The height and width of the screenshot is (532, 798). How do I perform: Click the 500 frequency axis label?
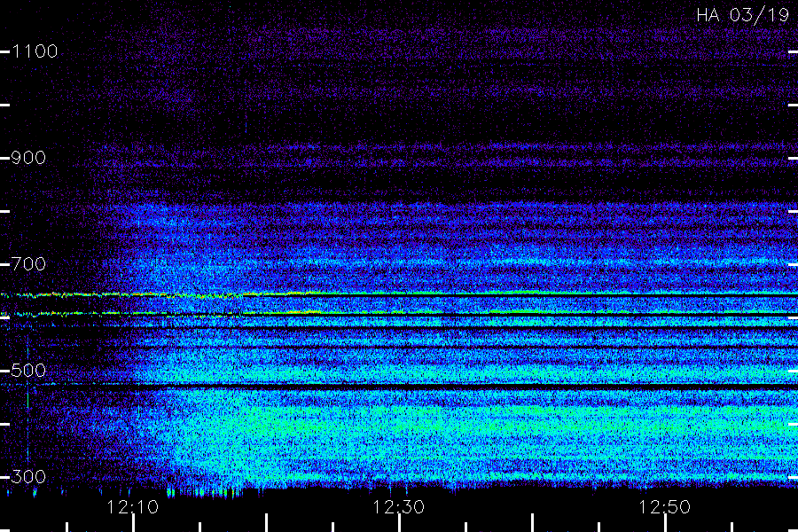[x=28, y=371]
